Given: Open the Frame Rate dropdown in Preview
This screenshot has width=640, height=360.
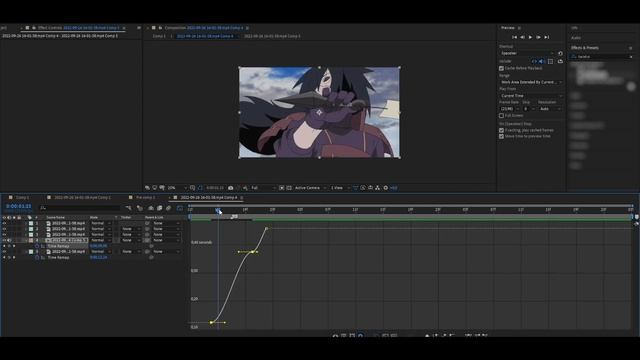Looking at the screenshot, I should tap(509, 109).
